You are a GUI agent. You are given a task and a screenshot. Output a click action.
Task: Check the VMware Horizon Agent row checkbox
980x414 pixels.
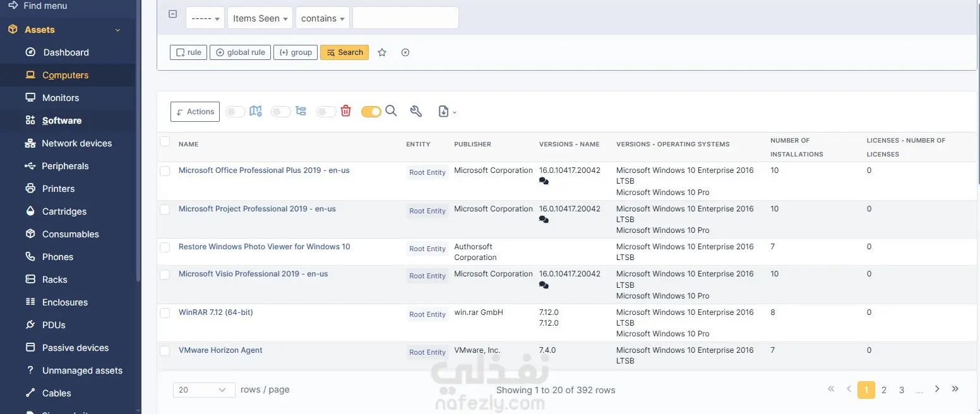[x=165, y=351]
